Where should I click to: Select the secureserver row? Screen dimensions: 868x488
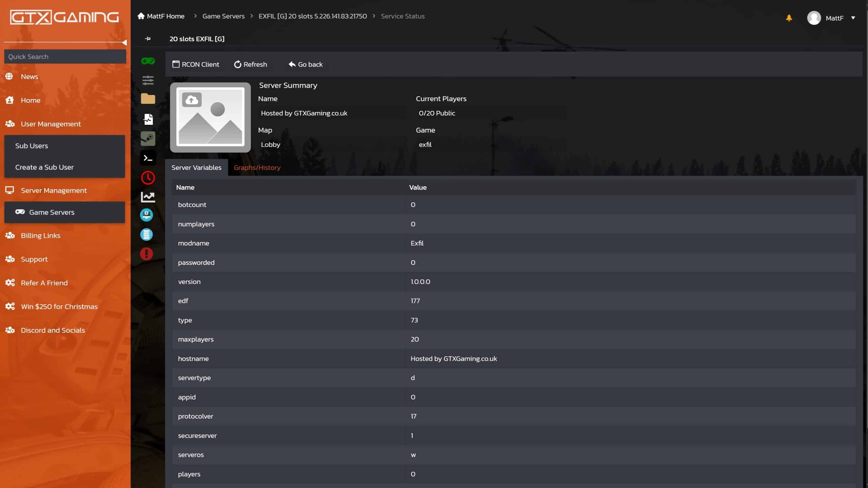click(514, 436)
